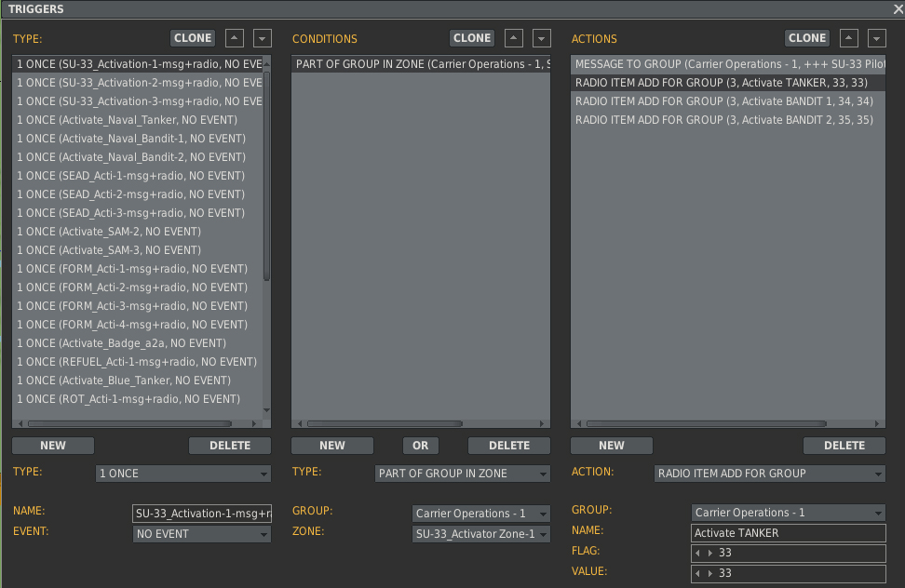Decrease the FLAG value with left arrow
This screenshot has width=905, height=588.
tap(697, 553)
